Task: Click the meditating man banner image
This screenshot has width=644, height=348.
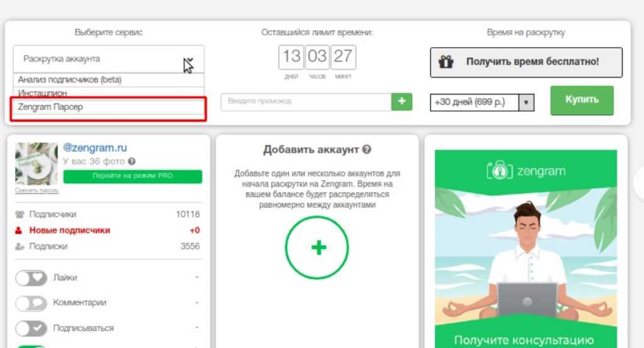Action: 526,259
